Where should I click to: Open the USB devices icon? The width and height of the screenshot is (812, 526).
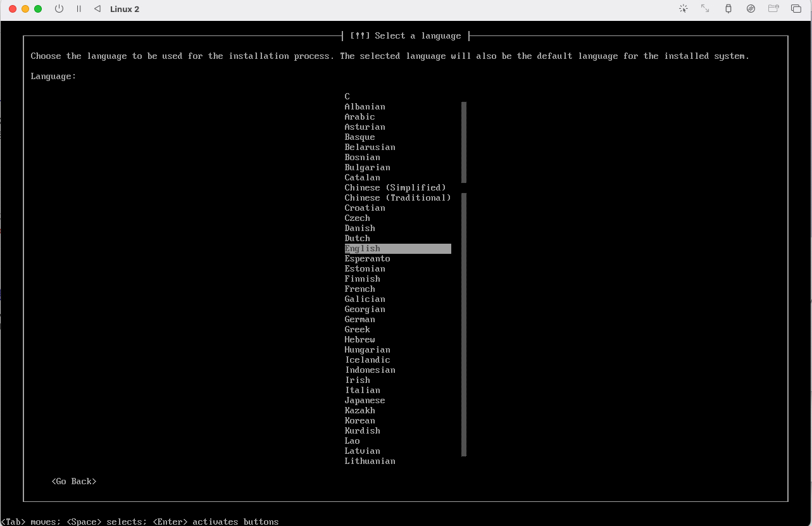coord(728,9)
